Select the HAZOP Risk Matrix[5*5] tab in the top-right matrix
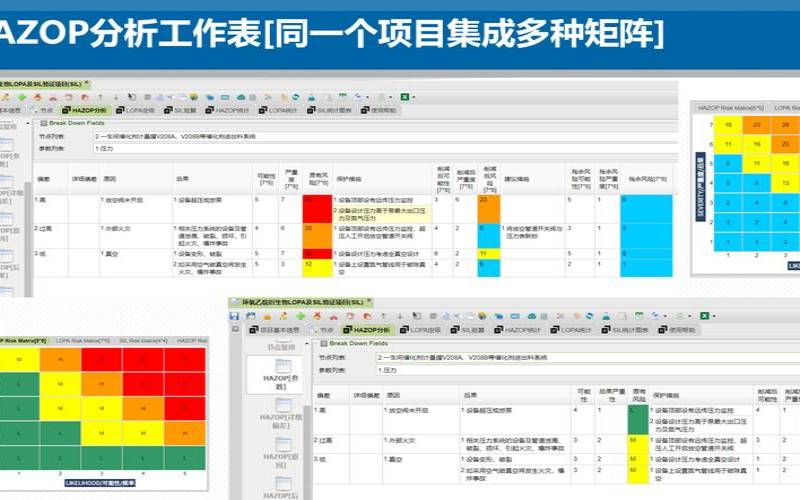Screen dimensions: 800x500 click(731, 108)
